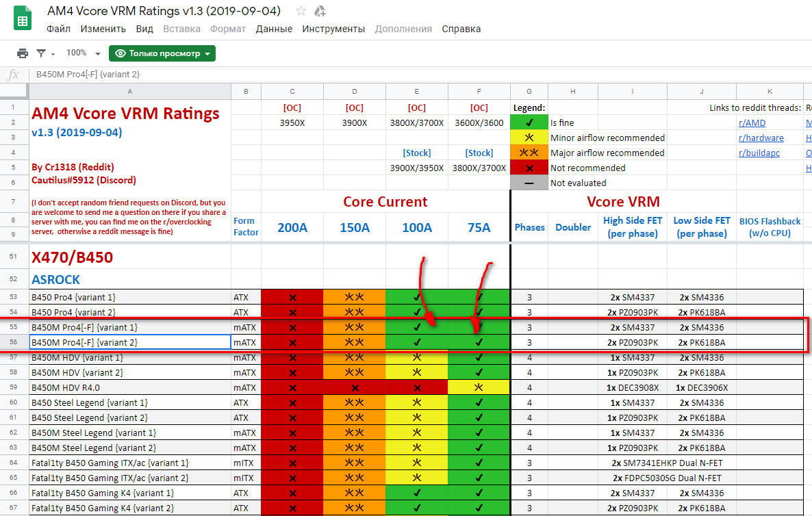812x516 pixels.
Task: Open the Инструменты menu
Action: 333,29
